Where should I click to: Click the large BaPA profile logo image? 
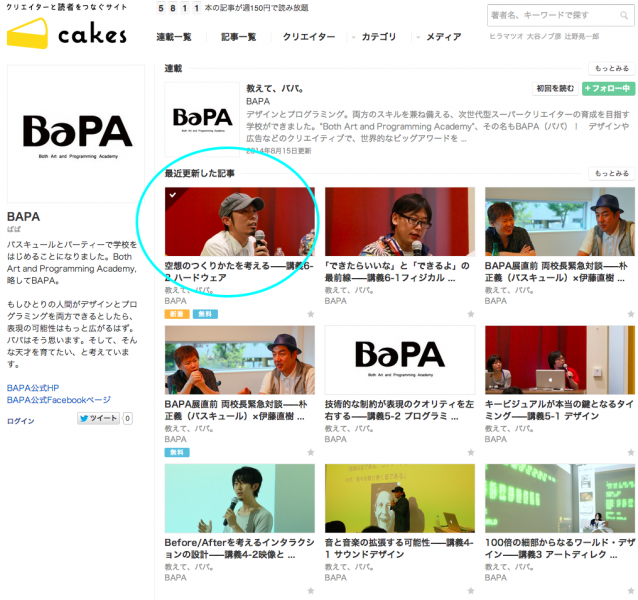pos(76,134)
